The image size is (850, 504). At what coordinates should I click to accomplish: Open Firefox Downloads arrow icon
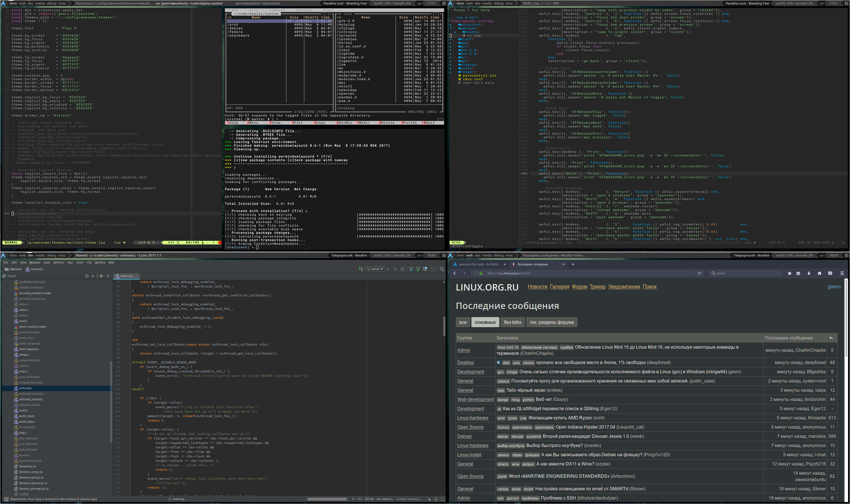(809, 273)
